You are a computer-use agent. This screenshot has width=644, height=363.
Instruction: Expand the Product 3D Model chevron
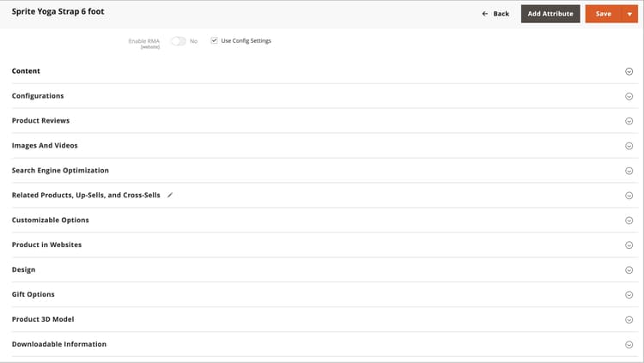(x=629, y=319)
